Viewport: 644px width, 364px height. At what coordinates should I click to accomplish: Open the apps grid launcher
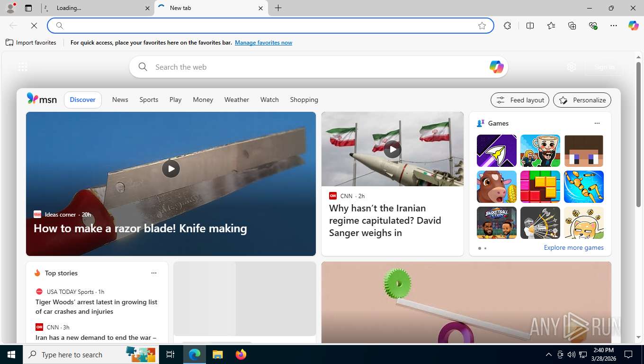(x=23, y=67)
